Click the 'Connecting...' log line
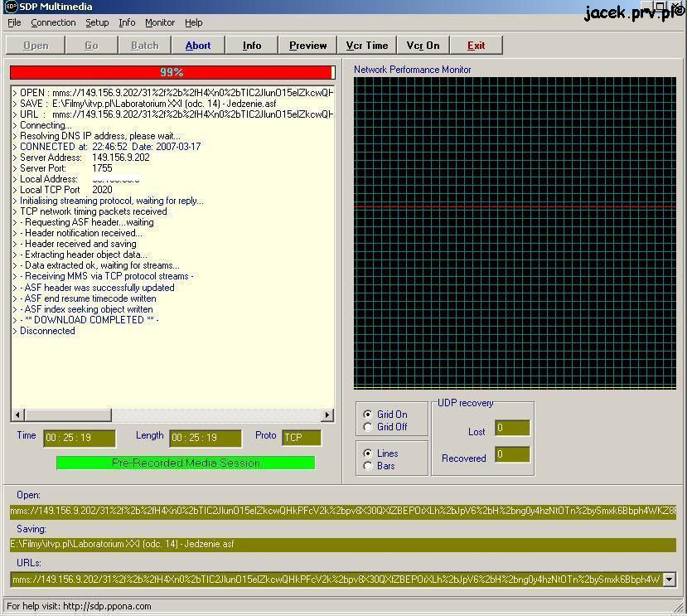687x616 pixels. (x=42, y=125)
